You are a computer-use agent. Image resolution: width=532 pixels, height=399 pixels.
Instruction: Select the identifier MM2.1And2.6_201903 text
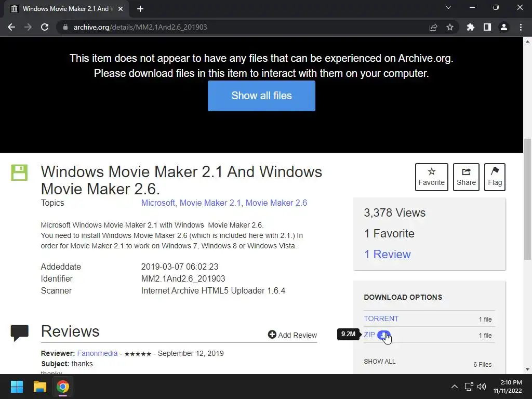[x=183, y=278]
